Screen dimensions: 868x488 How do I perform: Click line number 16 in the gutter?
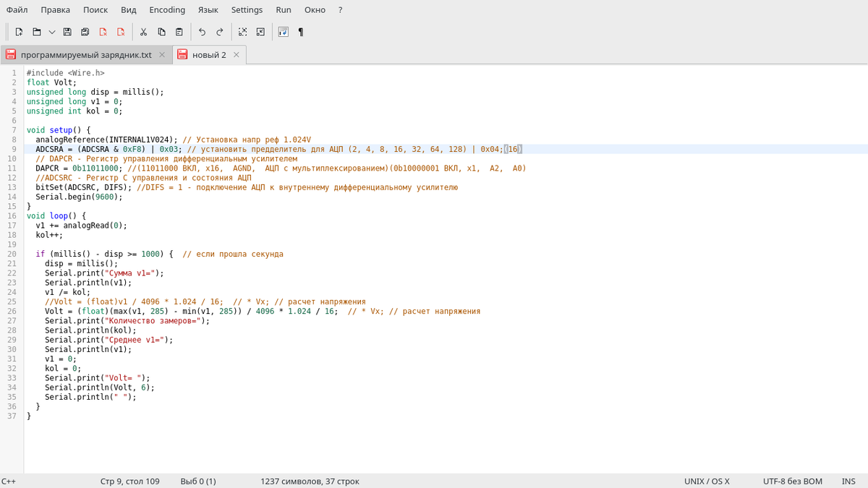tap(12, 215)
